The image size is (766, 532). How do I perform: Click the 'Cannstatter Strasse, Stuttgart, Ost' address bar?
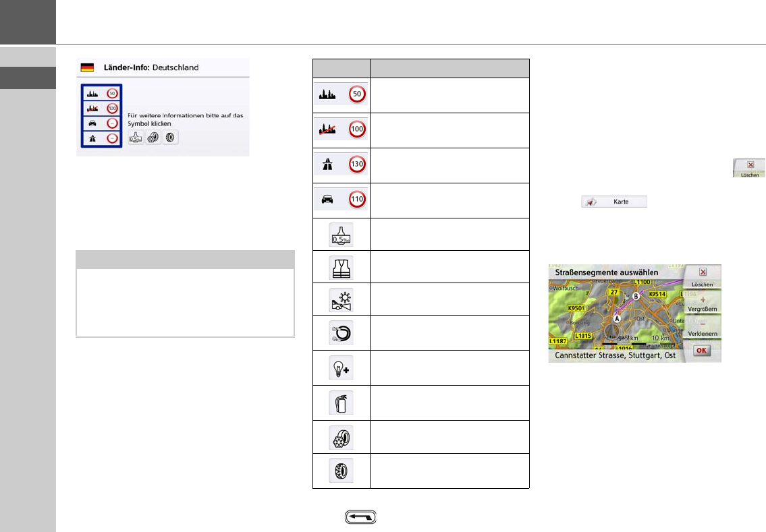tap(615, 355)
